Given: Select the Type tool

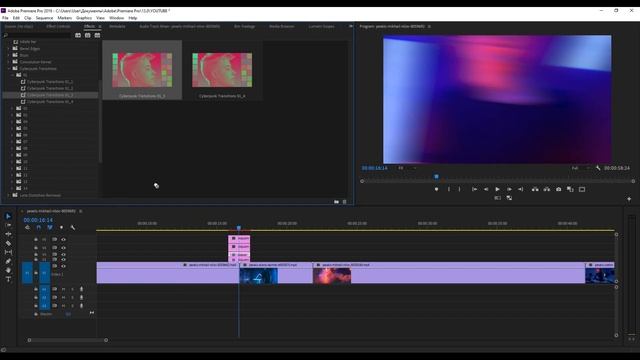Looking at the screenshot, I should (8, 279).
